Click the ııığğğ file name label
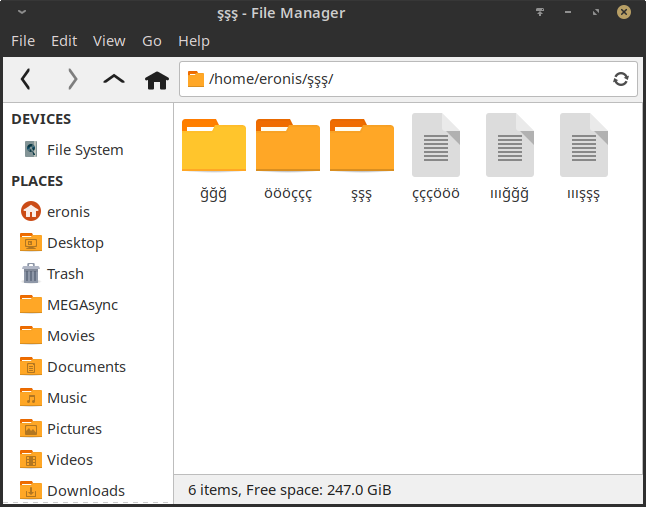This screenshot has height=507, width=646. (x=510, y=193)
